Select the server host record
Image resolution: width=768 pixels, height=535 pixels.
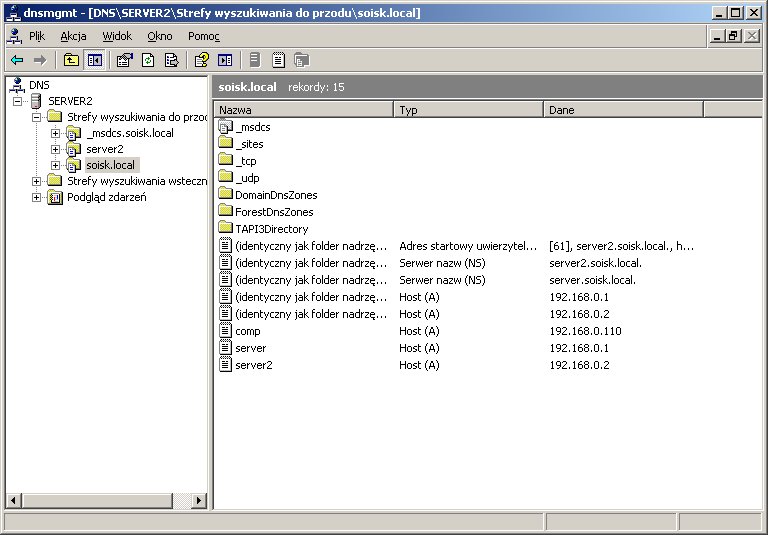click(x=414, y=348)
